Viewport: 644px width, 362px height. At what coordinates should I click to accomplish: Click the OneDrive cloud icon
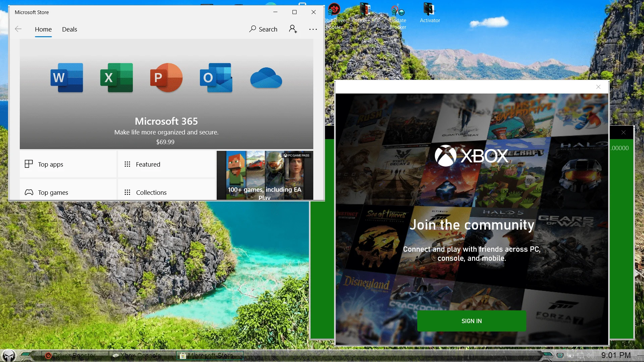click(266, 78)
